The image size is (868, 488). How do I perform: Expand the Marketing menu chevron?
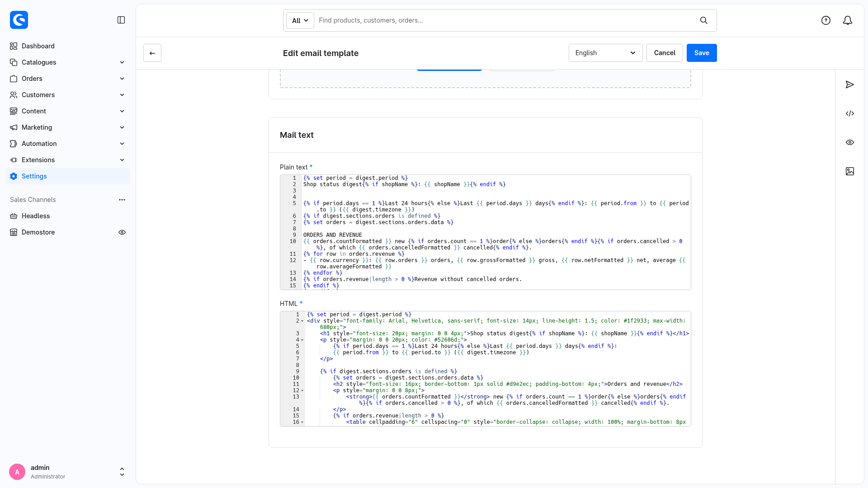[122, 127]
